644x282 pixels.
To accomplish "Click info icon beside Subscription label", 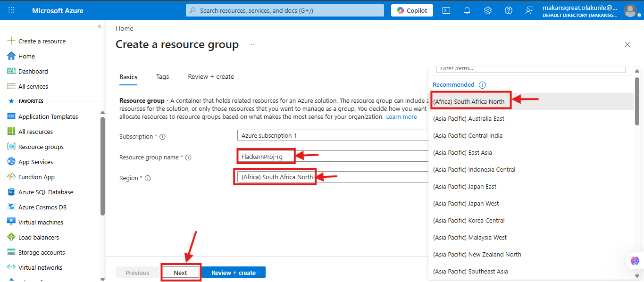I will (x=162, y=137).
